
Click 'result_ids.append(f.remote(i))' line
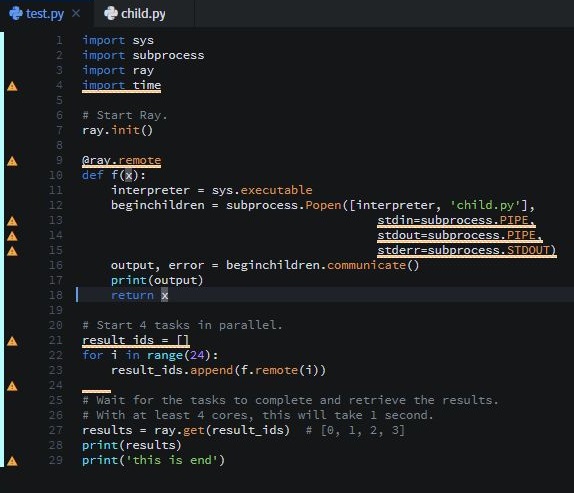point(219,370)
